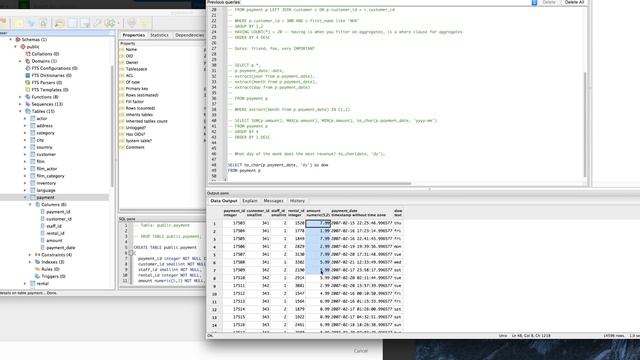Click the query editor horizontal scrollbar
This screenshot has width=640, height=360.
(310, 184)
